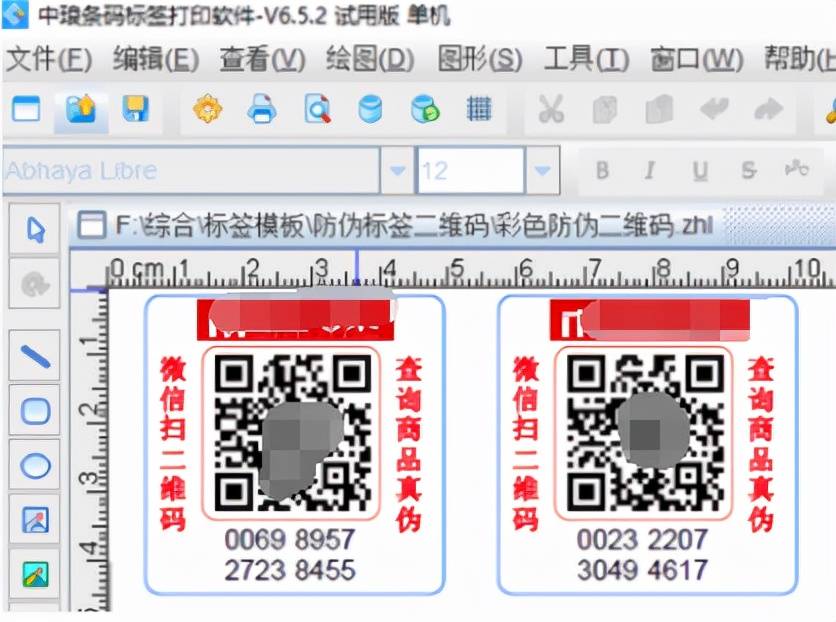836x622 pixels.
Task: Click the font size field showing 12
Action: tap(470, 171)
